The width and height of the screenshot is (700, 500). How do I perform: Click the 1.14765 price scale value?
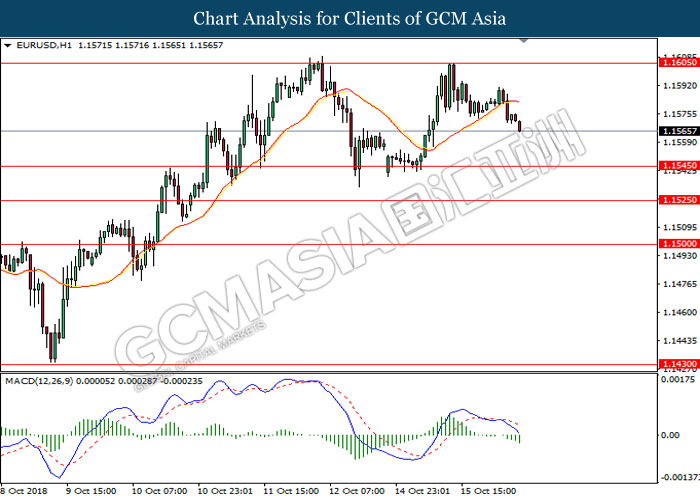click(x=680, y=284)
